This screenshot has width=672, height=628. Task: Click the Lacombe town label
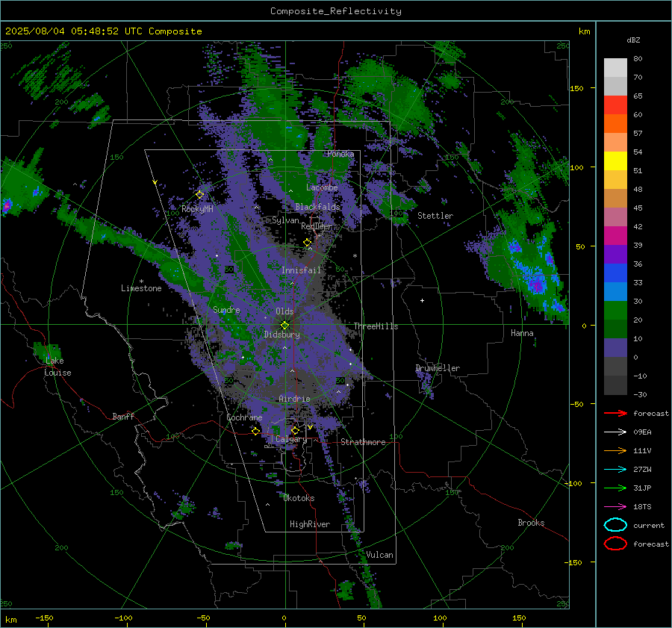click(x=322, y=187)
